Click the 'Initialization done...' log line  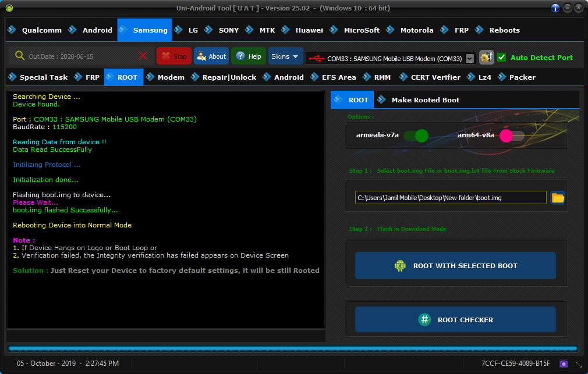click(x=45, y=180)
